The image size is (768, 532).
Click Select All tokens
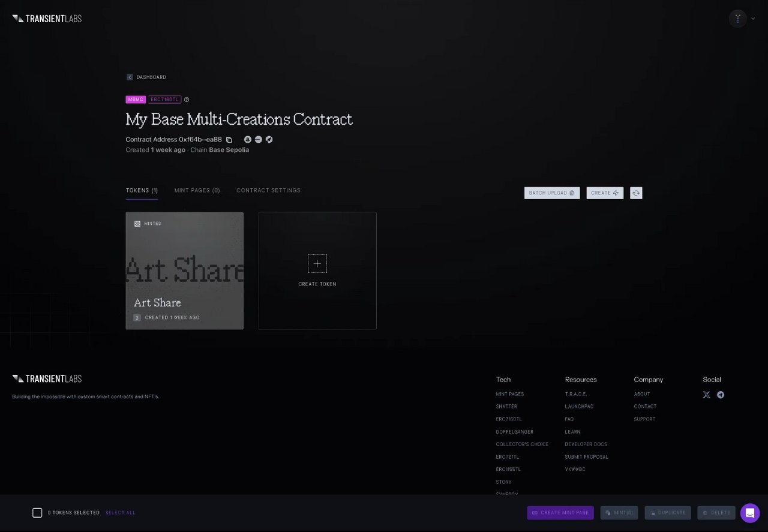click(x=121, y=513)
